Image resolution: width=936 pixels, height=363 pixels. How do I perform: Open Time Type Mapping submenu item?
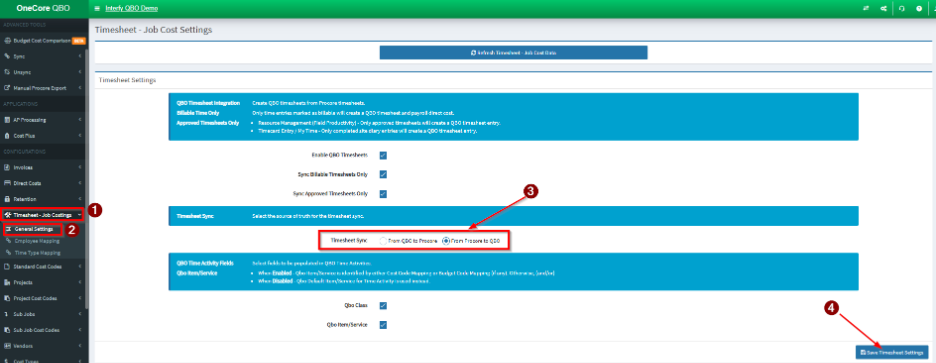(x=38, y=253)
